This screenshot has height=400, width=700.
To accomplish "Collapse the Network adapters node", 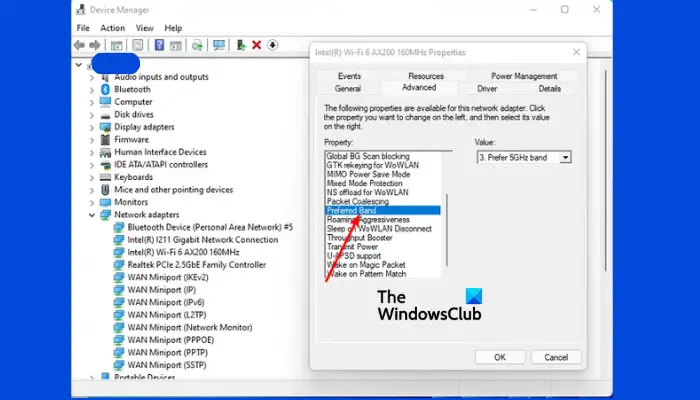I will (x=92, y=215).
